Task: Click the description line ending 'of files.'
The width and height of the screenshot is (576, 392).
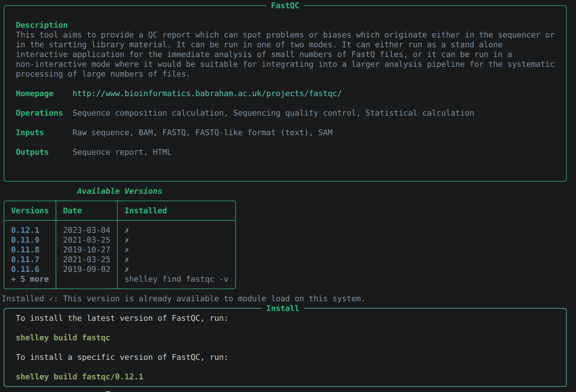Action: point(103,74)
